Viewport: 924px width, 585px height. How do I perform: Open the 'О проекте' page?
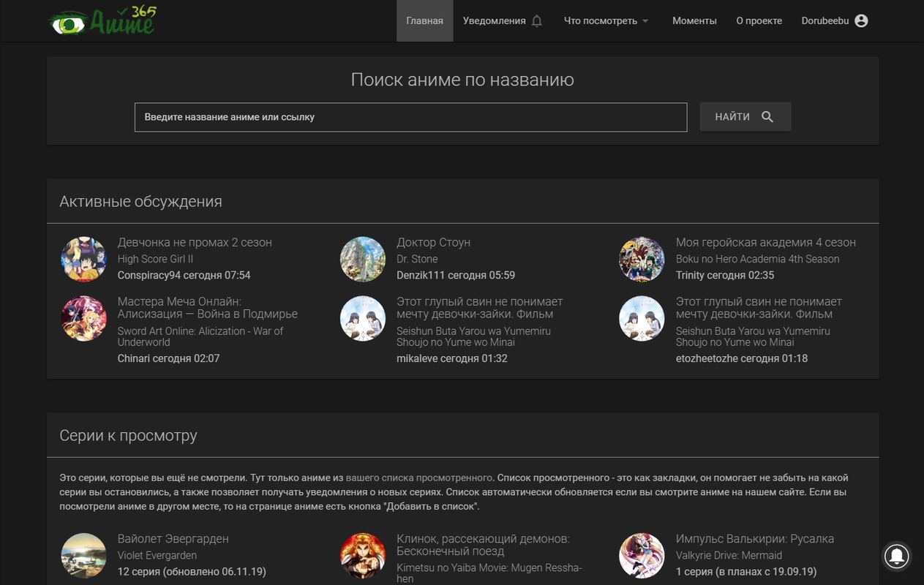coord(759,21)
